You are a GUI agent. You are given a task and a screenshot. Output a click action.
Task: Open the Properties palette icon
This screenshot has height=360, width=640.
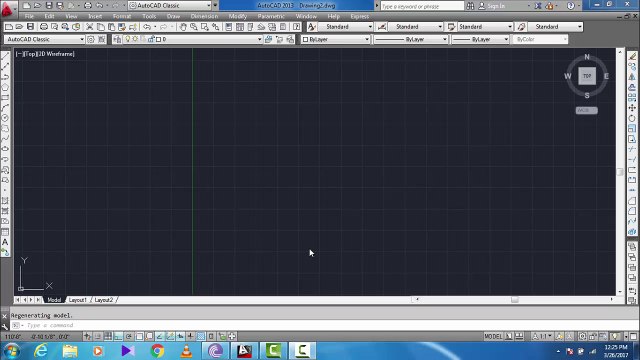pyautogui.click(x=229, y=27)
